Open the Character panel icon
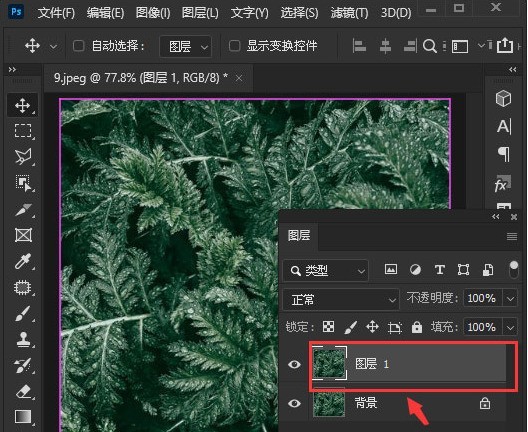This screenshot has width=528, height=432. click(x=504, y=127)
